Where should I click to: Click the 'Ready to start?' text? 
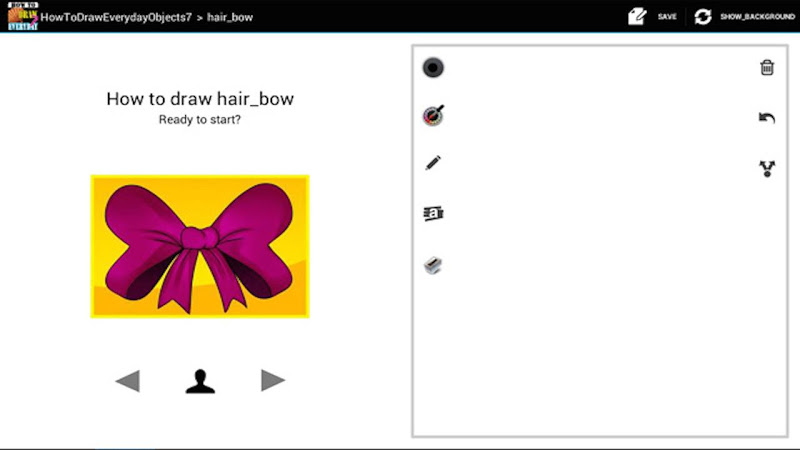coord(199,120)
